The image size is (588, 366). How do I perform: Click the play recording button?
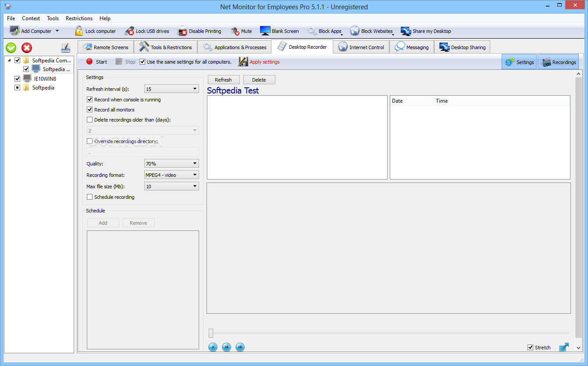(213, 347)
